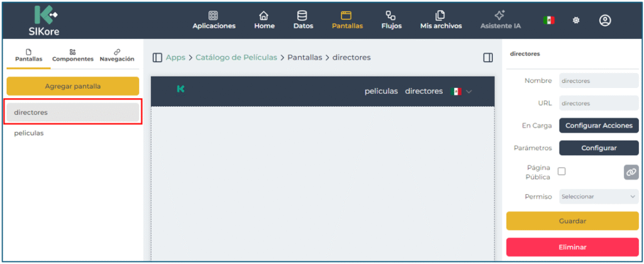Launch the Asistente IA assistant

(x=500, y=20)
